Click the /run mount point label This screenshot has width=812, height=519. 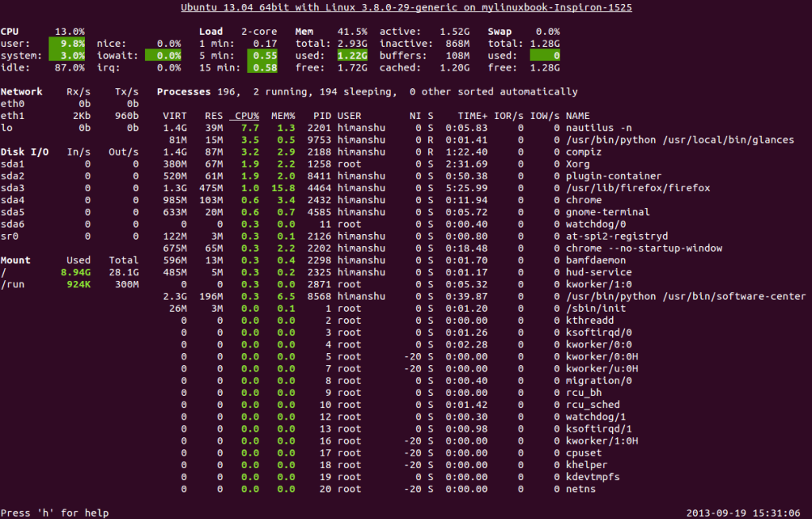coord(13,284)
